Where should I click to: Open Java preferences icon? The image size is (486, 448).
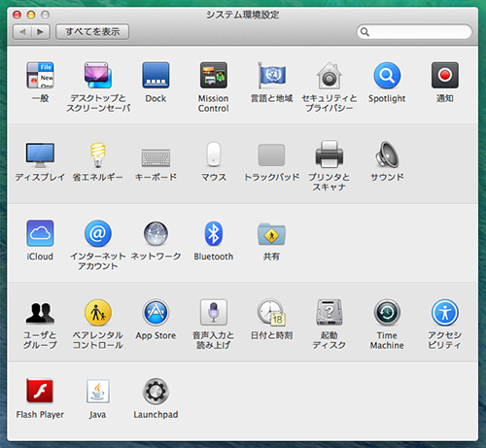[98, 392]
